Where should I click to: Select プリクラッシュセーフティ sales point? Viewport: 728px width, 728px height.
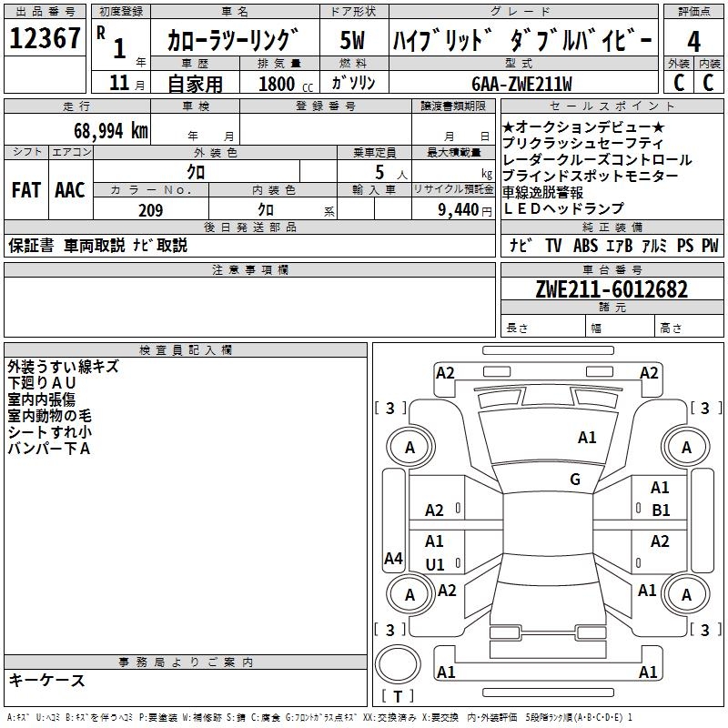(582, 143)
